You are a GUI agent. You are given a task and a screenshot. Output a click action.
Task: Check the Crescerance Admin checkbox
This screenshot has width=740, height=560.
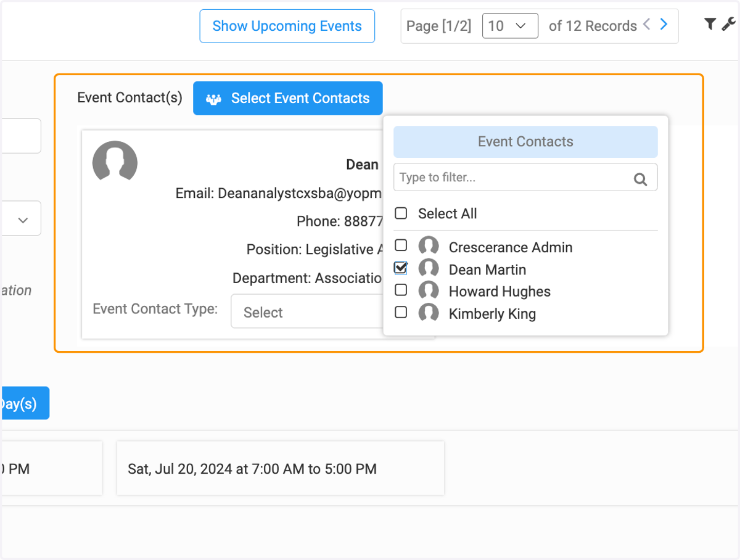click(x=401, y=245)
